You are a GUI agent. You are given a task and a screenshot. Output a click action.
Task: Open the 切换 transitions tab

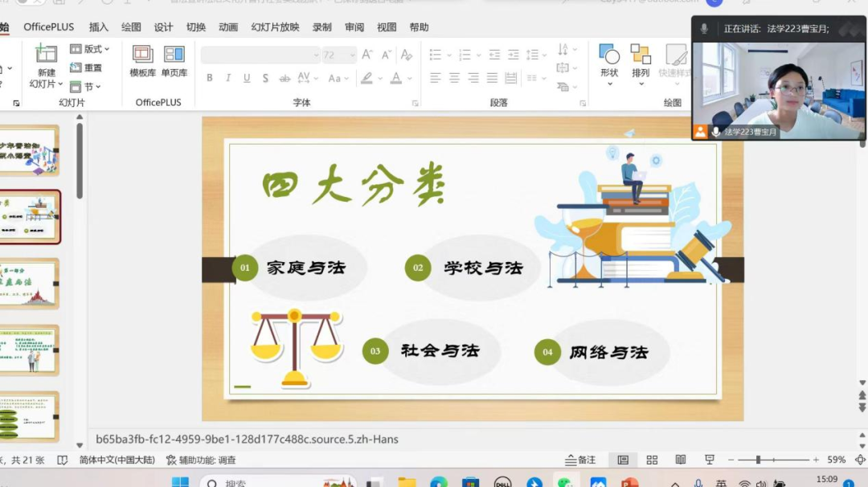click(196, 27)
